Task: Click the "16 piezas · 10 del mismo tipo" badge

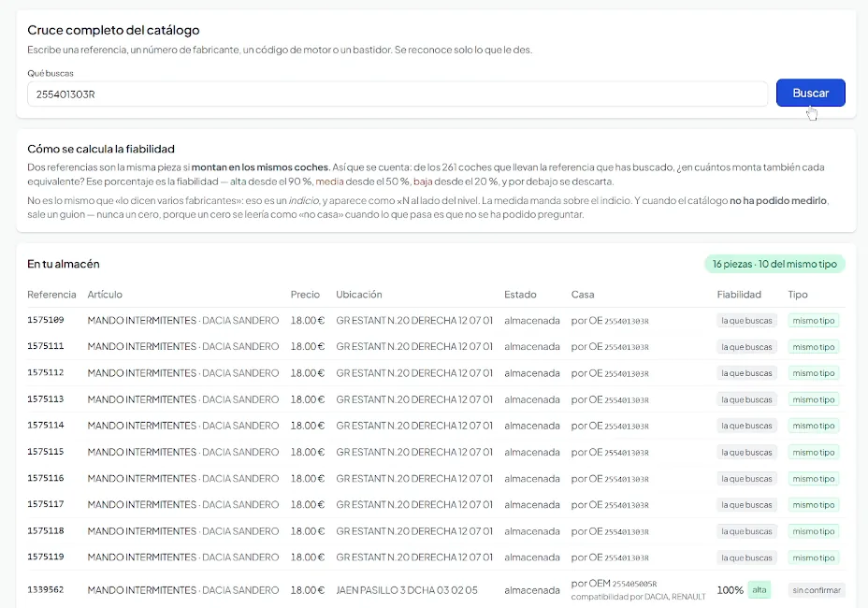Action: 774,264
